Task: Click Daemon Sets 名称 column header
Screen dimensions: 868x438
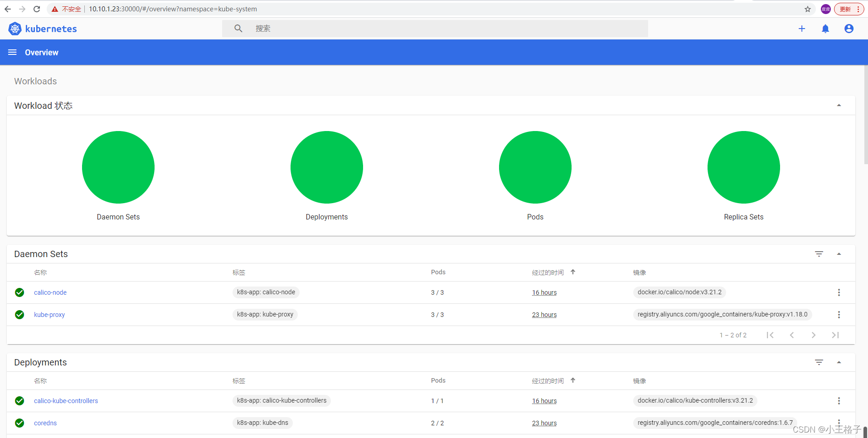Action: [40, 273]
